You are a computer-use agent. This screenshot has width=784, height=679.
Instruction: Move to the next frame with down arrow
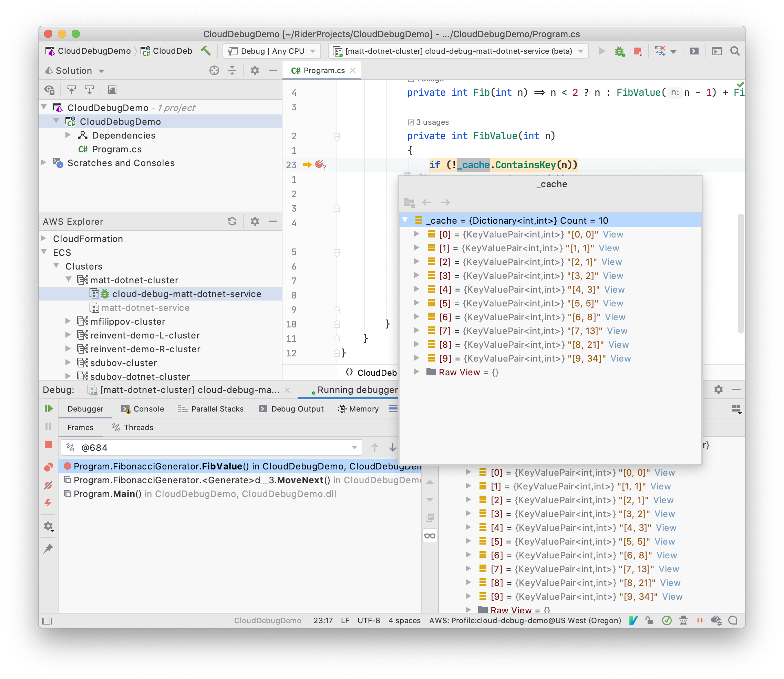click(x=393, y=447)
